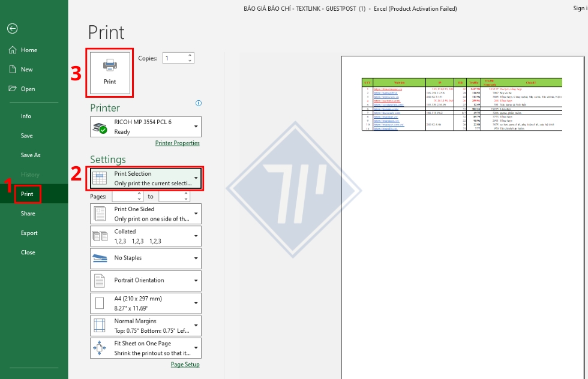This screenshot has height=379, width=588.
Task: Click the Page Setup link
Action: click(x=185, y=364)
